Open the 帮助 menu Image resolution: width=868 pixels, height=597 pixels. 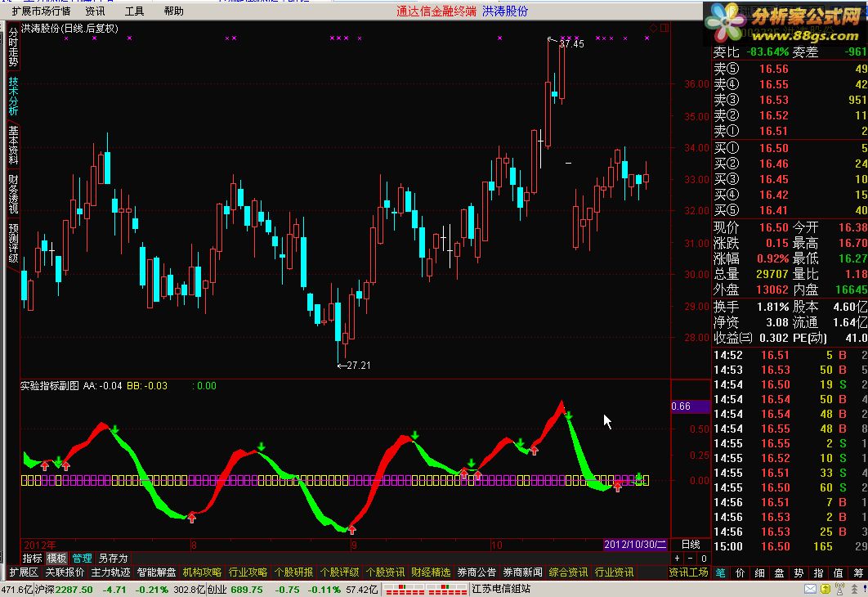pos(173,11)
